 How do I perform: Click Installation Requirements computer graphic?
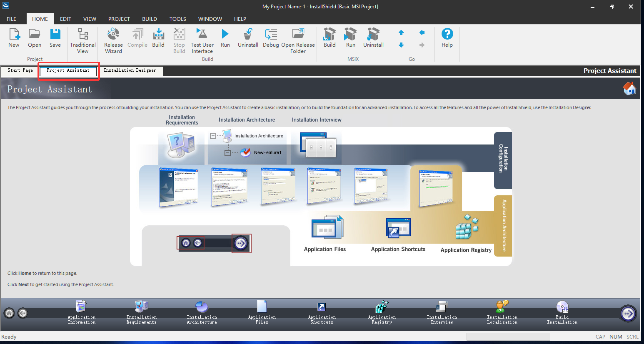pos(181,145)
